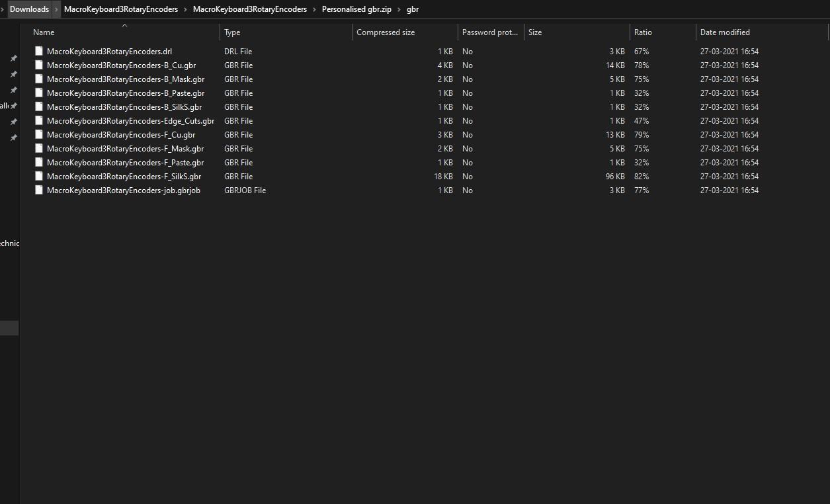Click the 'GBRJOB File' type cell
The image size is (830, 504).
tap(245, 190)
